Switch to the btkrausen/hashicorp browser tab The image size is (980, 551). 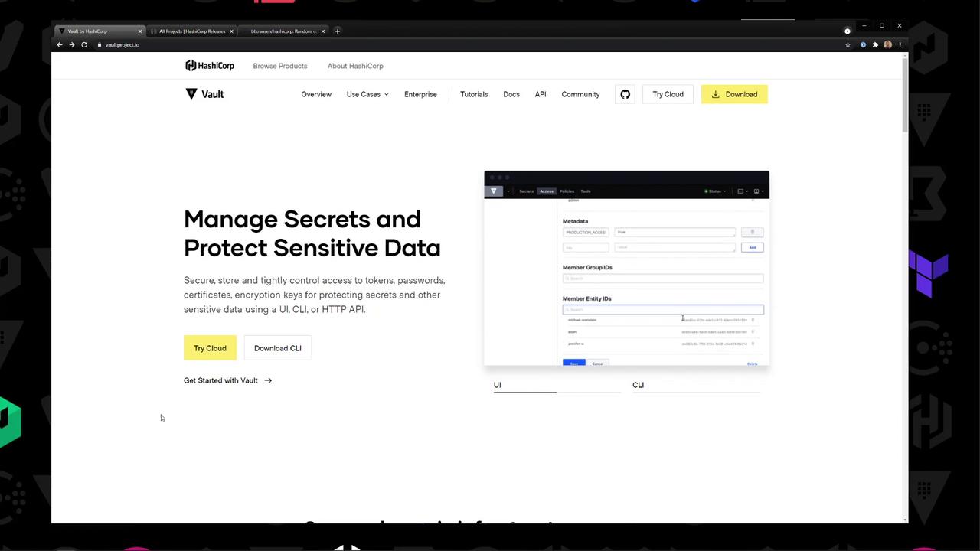(x=283, y=31)
